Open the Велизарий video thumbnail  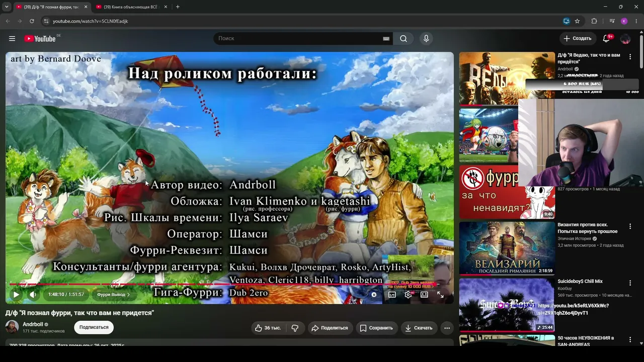(x=507, y=248)
